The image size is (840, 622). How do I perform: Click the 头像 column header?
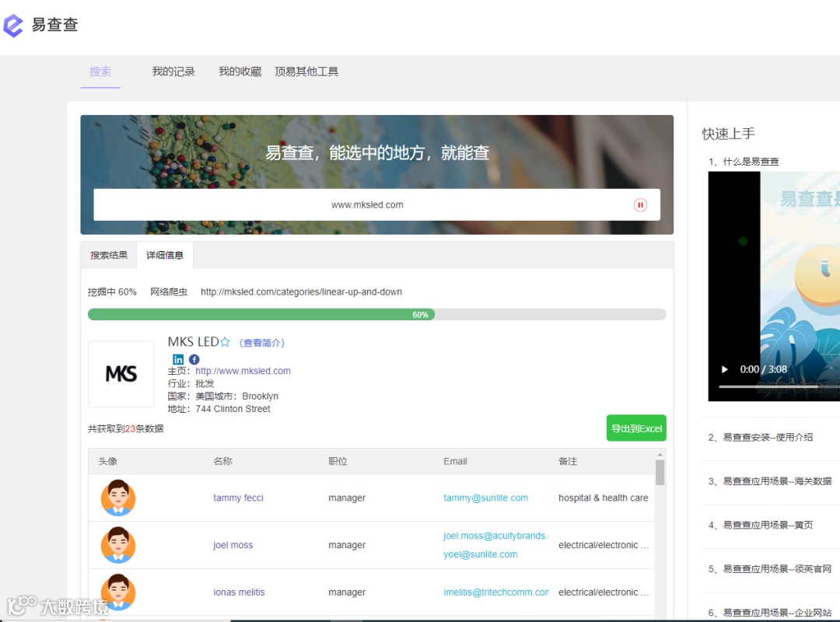click(107, 461)
